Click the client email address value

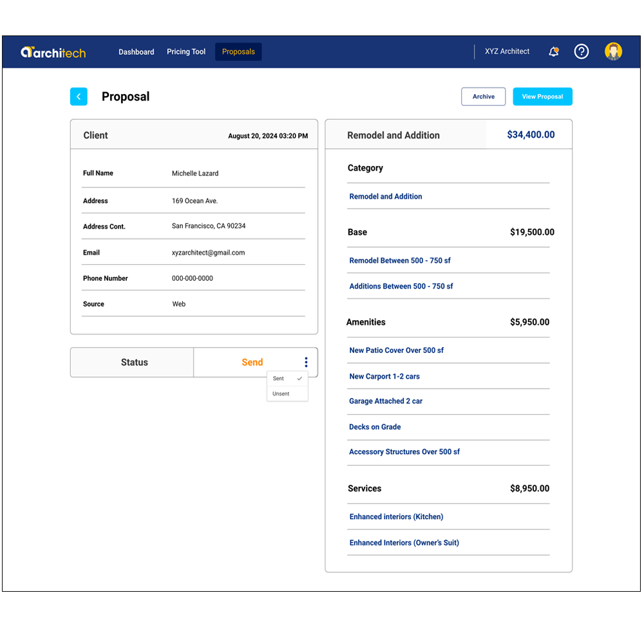pos(208,253)
